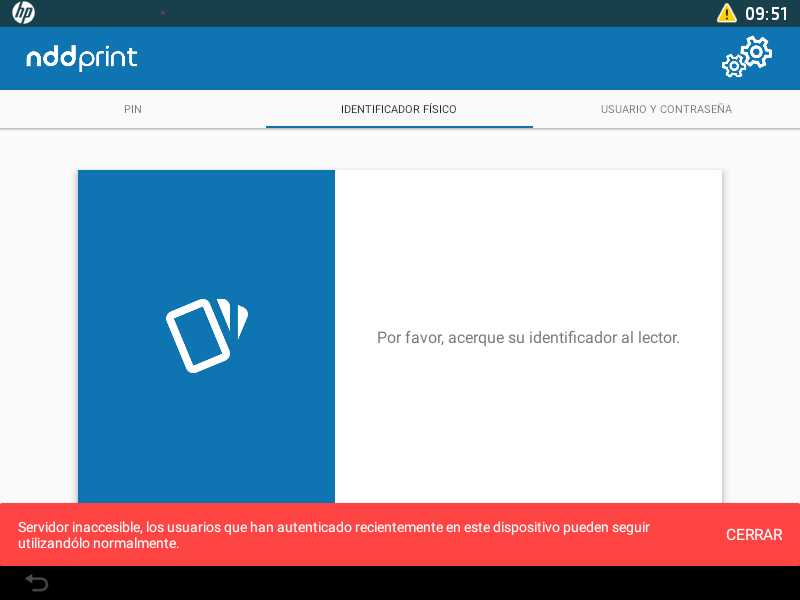Tap the yellow warning triangle icon
Screen dimensions: 800x600
[x=726, y=13]
